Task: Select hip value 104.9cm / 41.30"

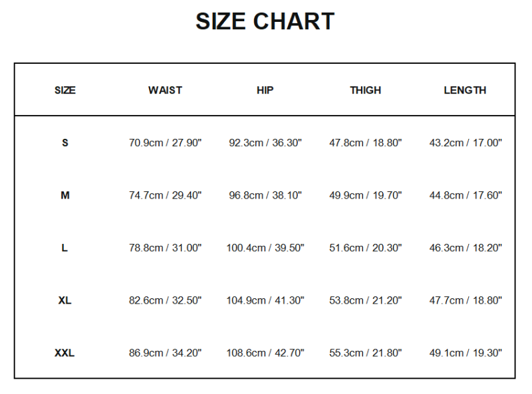Action: coord(265,300)
